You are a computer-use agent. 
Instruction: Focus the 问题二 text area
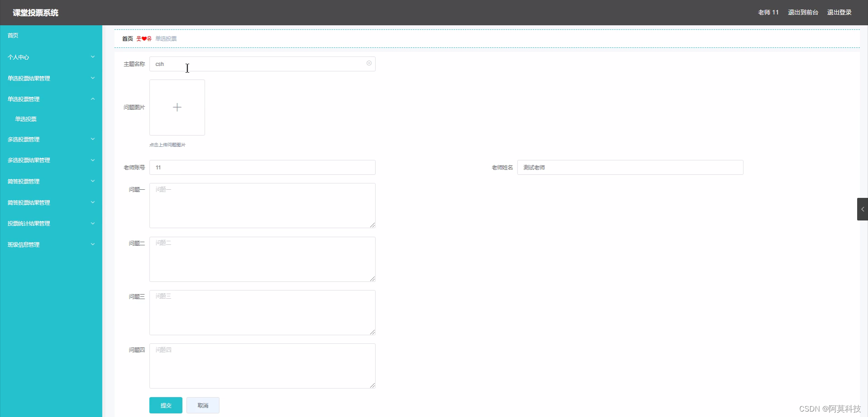coord(262,259)
